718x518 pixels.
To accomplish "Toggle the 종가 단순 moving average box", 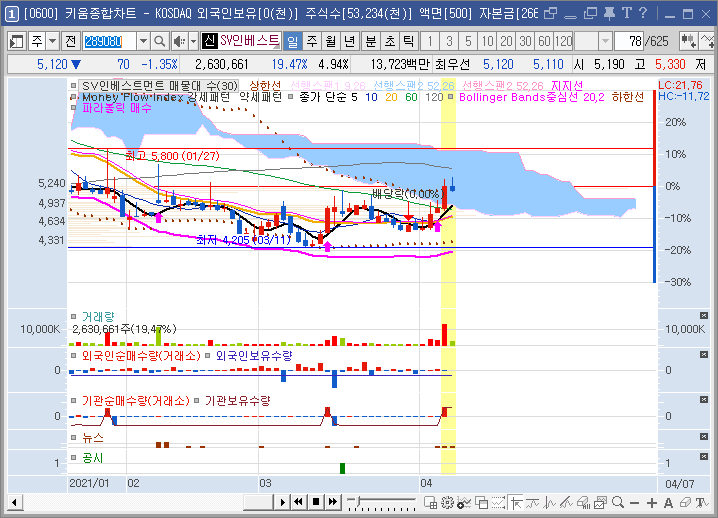I will [x=290, y=97].
